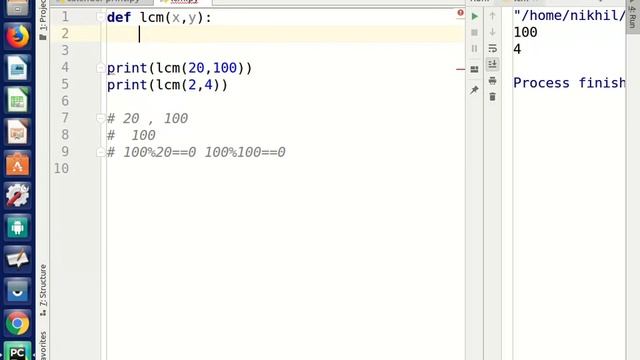The width and height of the screenshot is (640, 360).
Task: Clear console with trash can icon
Action: (493, 97)
